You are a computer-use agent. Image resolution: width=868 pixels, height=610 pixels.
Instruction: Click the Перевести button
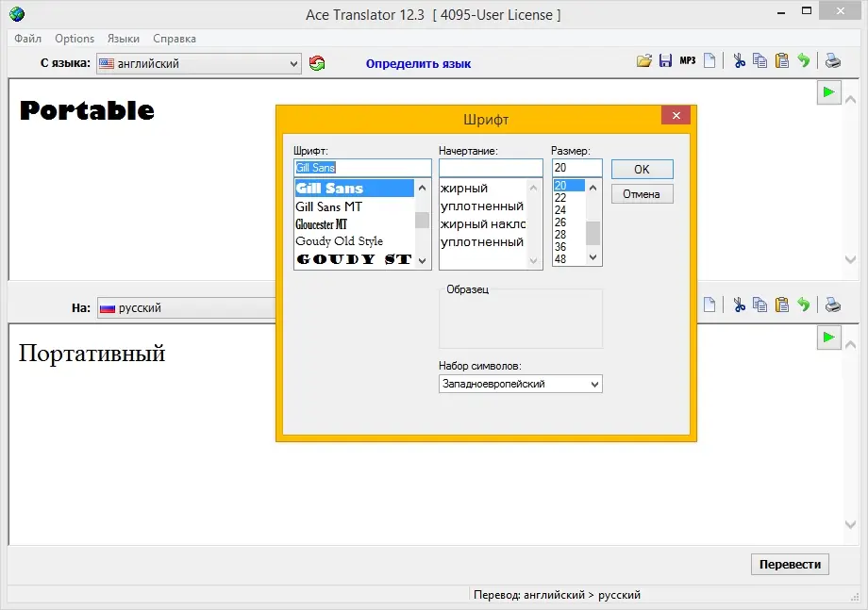coord(790,564)
